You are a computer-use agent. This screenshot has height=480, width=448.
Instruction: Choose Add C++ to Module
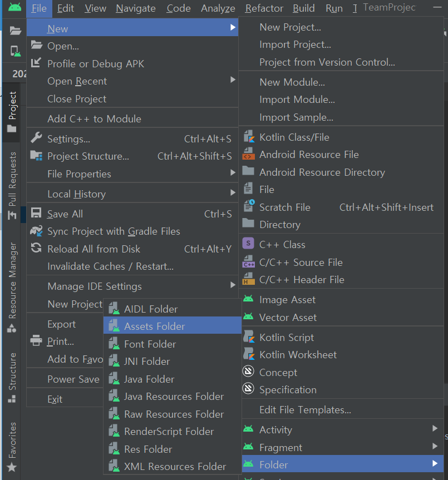132,119
